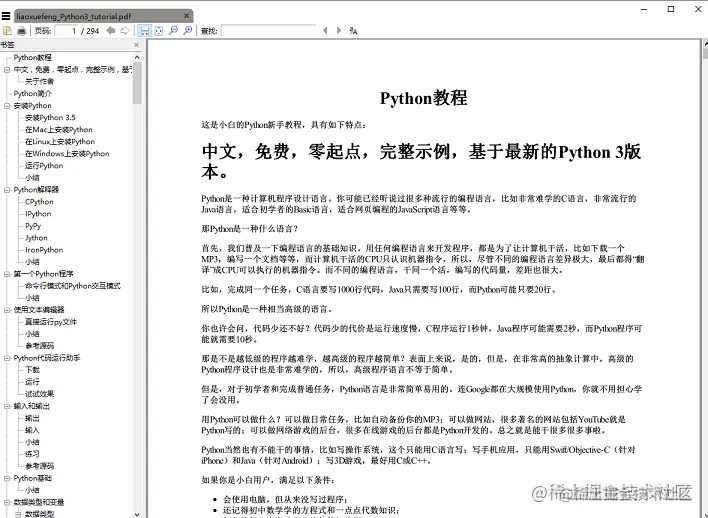Select the IPython bookmark
This screenshot has height=518, width=708.
(38, 214)
